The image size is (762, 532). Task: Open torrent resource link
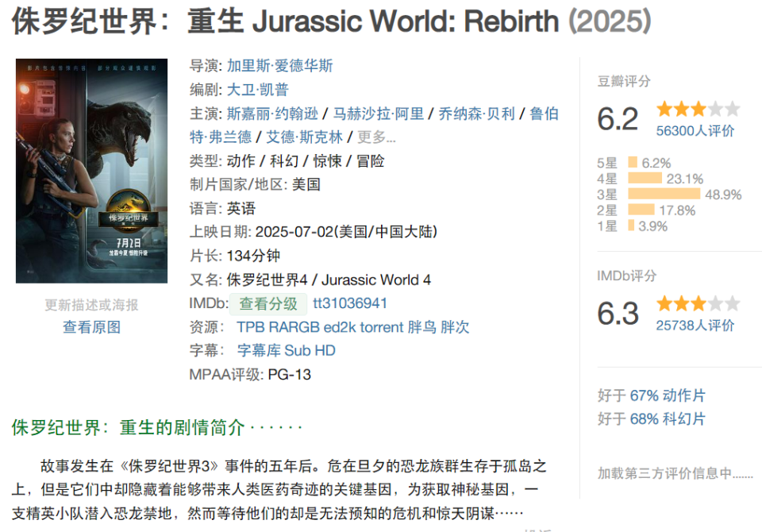click(382, 327)
